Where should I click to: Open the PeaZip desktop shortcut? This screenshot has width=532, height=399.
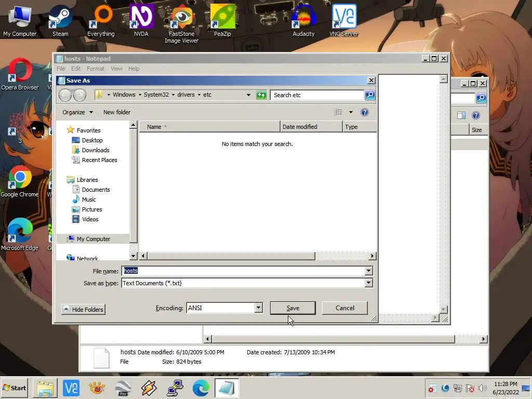tap(222, 21)
